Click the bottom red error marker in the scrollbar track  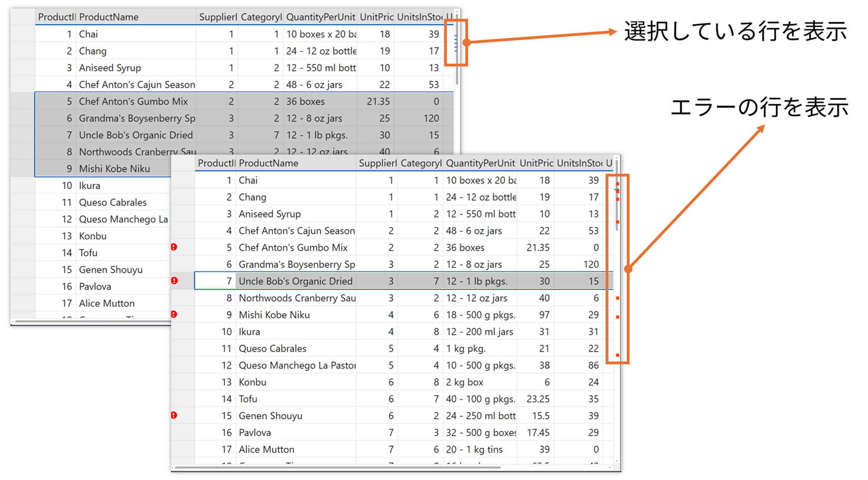[617, 355]
